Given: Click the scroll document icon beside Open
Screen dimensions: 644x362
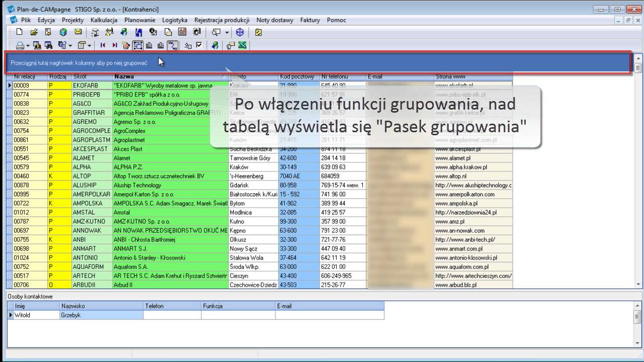Looking at the screenshot, I should (x=48, y=32).
